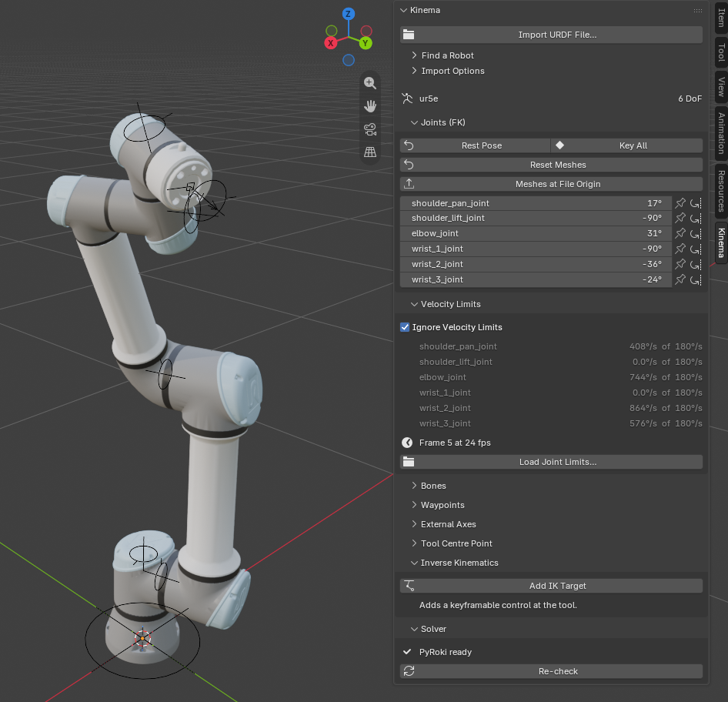
Task: Click Meshes at File Origin button
Action: [x=551, y=184]
